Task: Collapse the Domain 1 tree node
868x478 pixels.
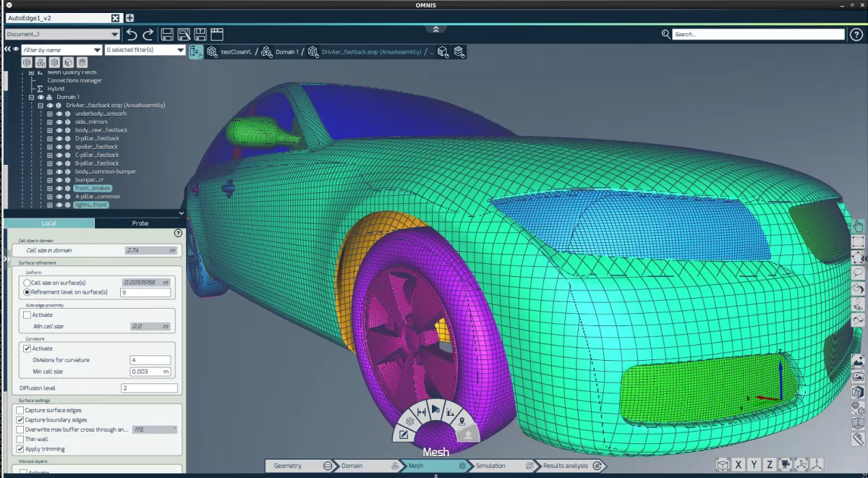Action: click(31, 97)
